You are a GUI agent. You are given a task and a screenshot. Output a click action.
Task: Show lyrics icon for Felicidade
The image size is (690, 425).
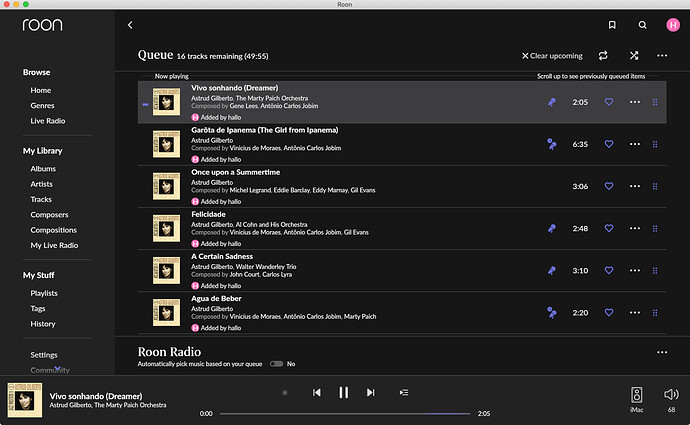pos(551,228)
